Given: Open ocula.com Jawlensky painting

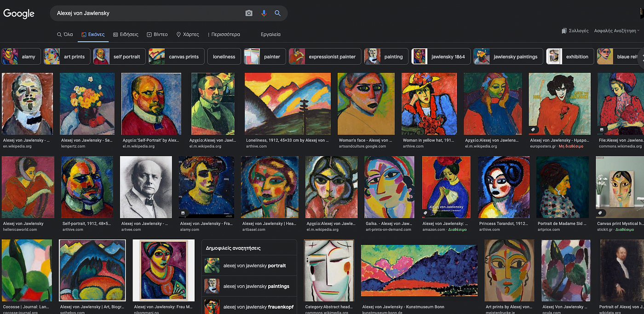Looking at the screenshot, I should [x=566, y=270].
